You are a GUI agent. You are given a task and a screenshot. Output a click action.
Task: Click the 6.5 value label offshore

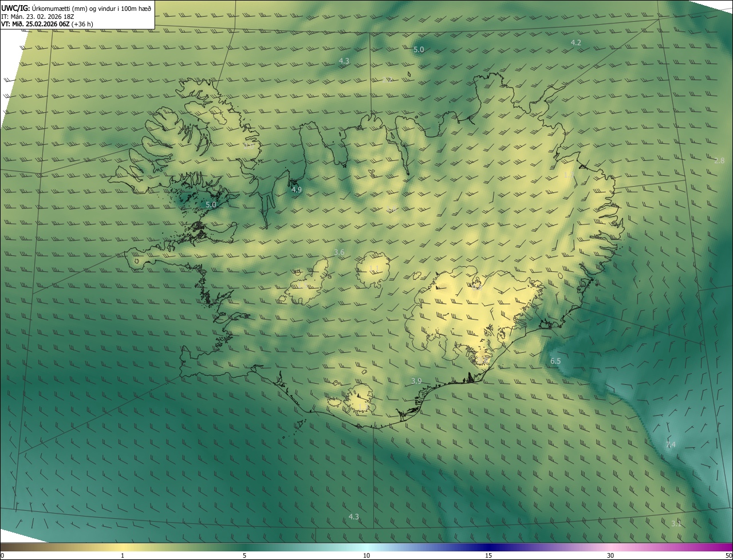point(555,361)
